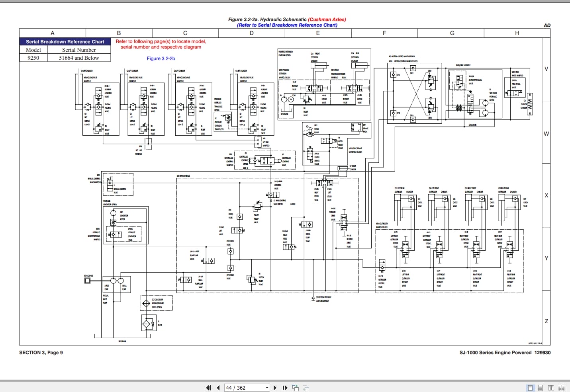Screen dimensions: 570x392
Task: Select the row W marker on the right
Action: coord(546,134)
